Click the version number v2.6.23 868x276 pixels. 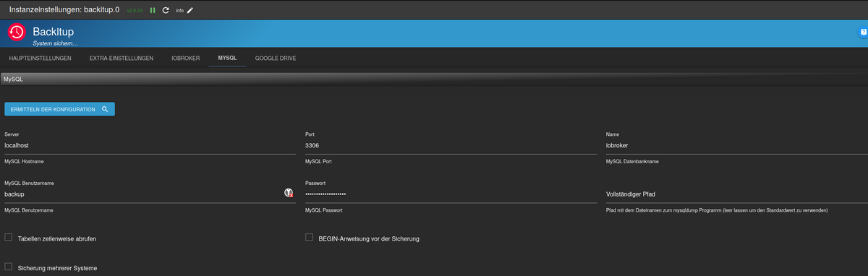[135, 11]
